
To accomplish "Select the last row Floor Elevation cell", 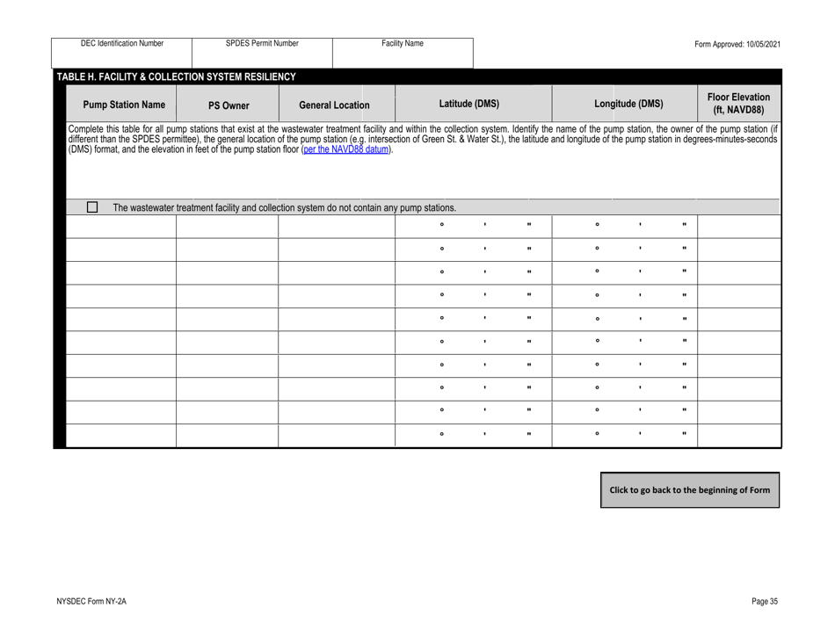I will [x=738, y=435].
